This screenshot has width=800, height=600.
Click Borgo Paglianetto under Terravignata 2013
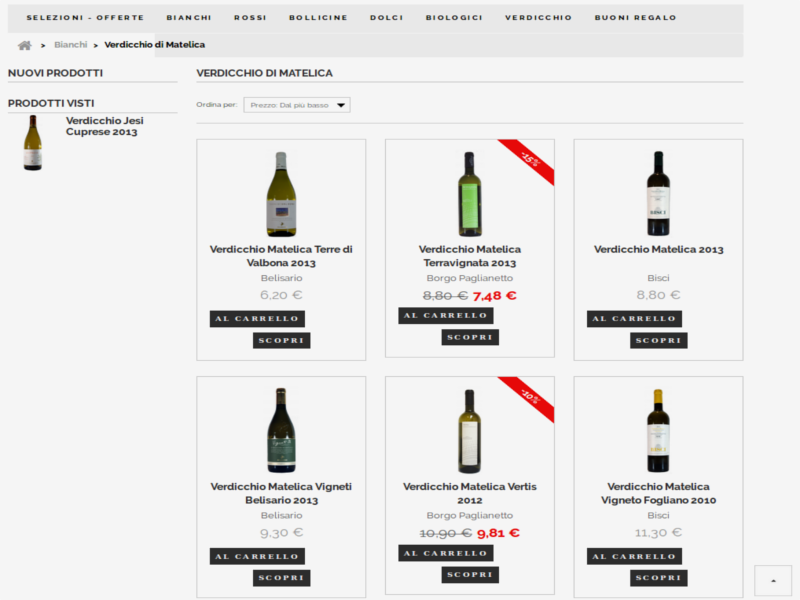[470, 278]
